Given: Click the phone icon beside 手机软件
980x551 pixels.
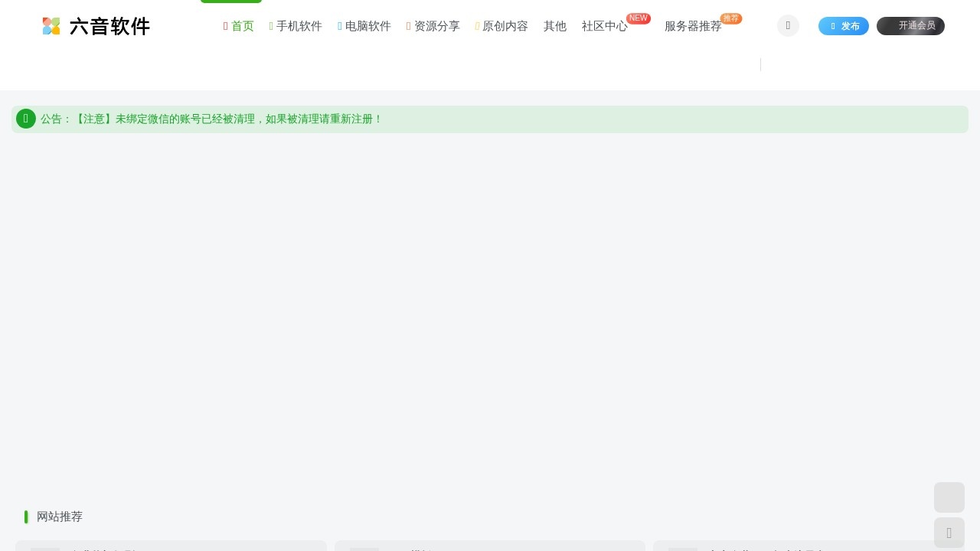Looking at the screenshot, I should (271, 26).
